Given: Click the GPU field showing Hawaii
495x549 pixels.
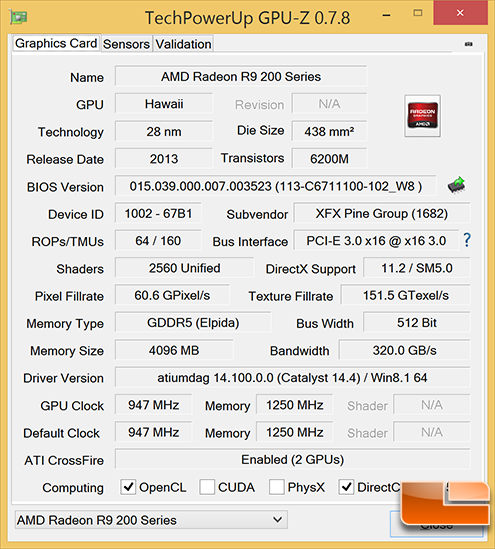Looking at the screenshot, I should [x=164, y=104].
